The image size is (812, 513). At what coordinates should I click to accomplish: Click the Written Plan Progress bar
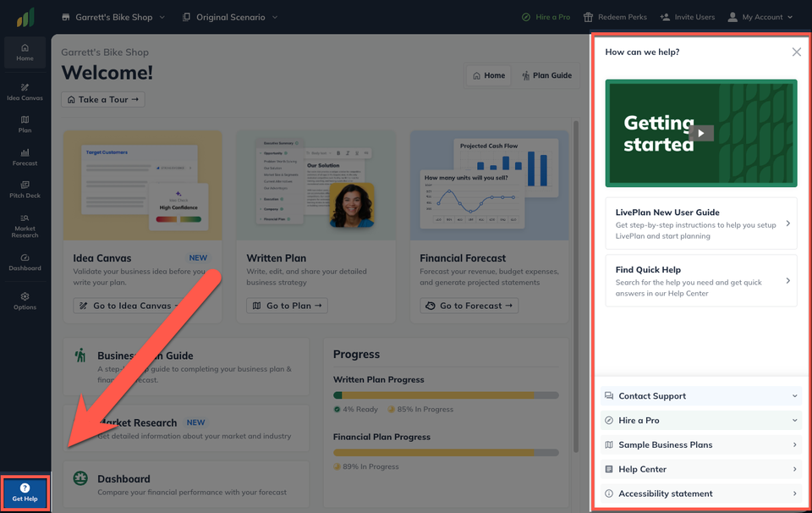click(446, 395)
